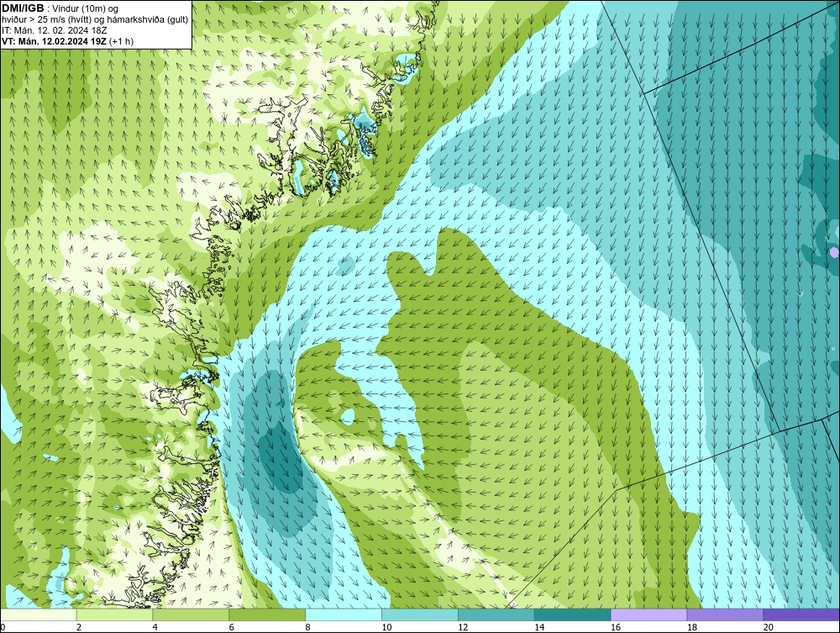Click the pale yellow 0–2 m/s legend swatch

[x=39, y=615]
